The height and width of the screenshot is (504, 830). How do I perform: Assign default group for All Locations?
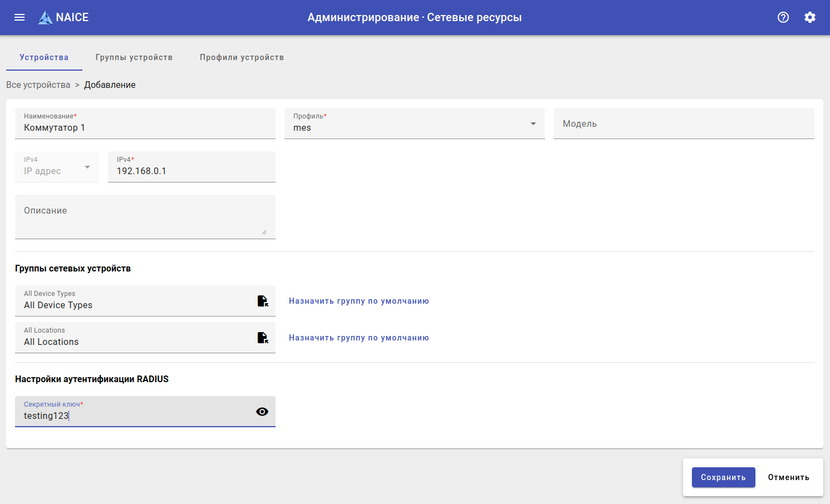click(x=358, y=338)
